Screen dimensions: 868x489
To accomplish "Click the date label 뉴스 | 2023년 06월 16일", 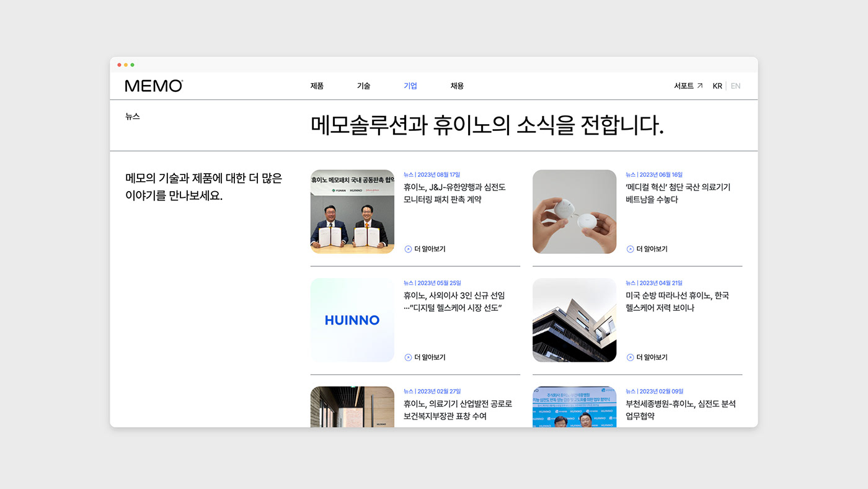I will tap(654, 174).
